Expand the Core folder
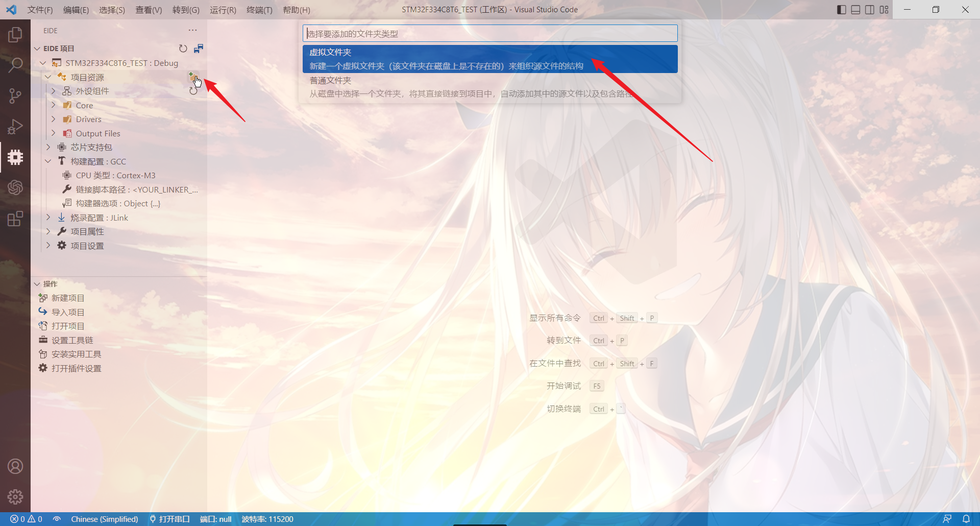Viewport: 980px width, 526px height. click(53, 105)
